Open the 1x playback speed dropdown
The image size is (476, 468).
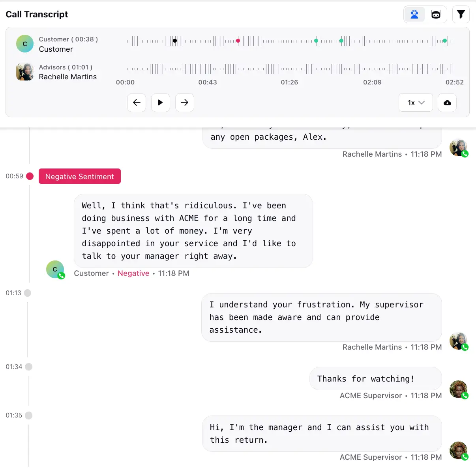pos(416,103)
